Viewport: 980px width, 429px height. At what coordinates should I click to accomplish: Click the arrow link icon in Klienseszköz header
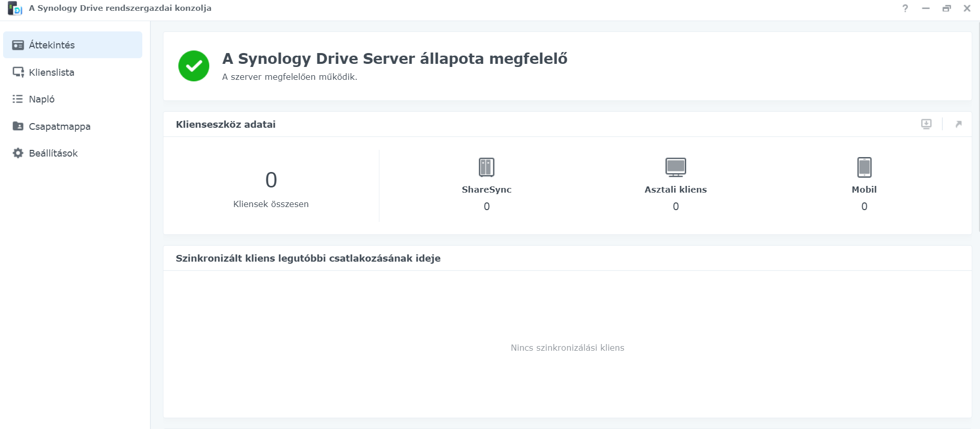point(958,124)
